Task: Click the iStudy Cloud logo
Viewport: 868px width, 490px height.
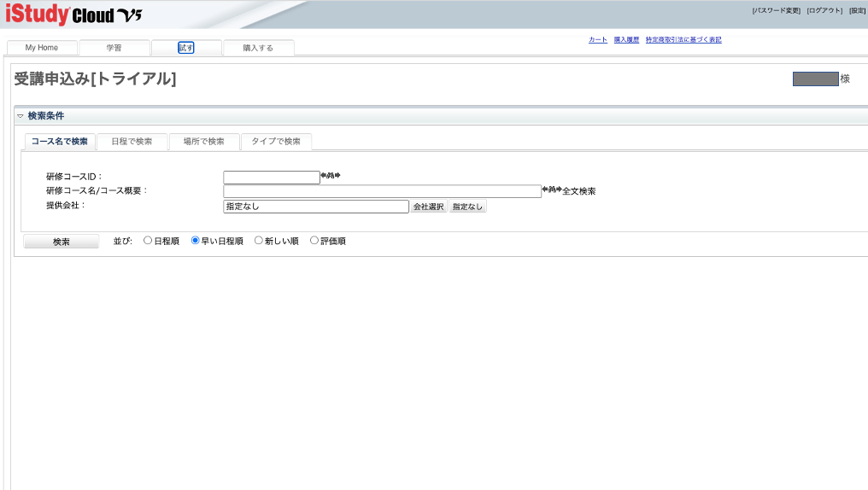Action: click(73, 15)
